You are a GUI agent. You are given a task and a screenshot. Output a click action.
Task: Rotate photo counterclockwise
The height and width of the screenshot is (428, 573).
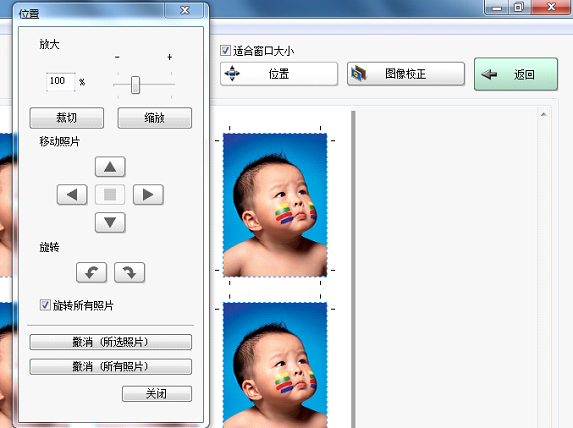91,272
